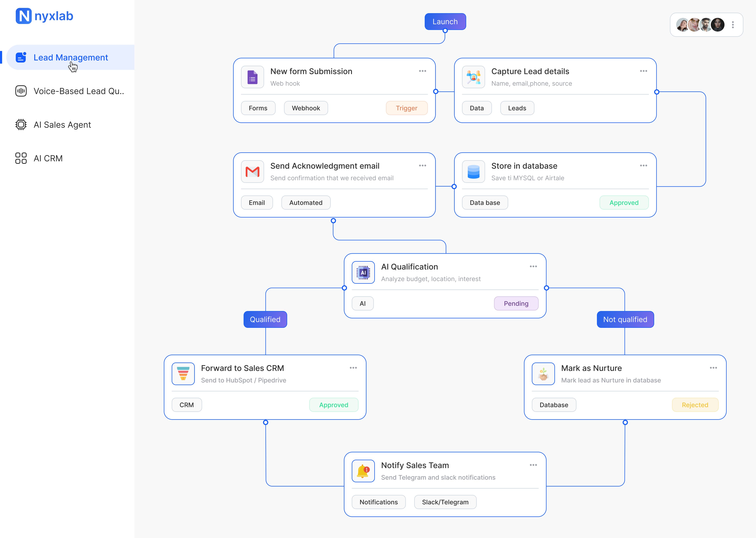Click the database icon on Store in database node
This screenshot has width=756, height=538.
click(473, 171)
